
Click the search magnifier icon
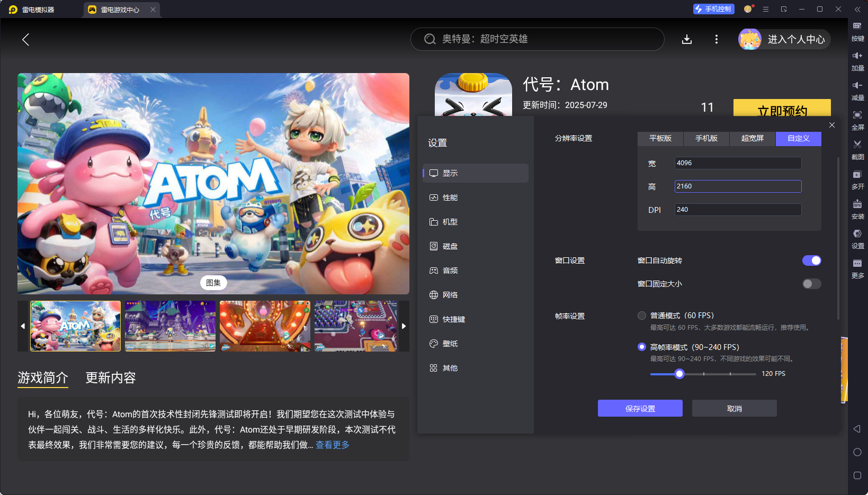pyautogui.click(x=429, y=39)
